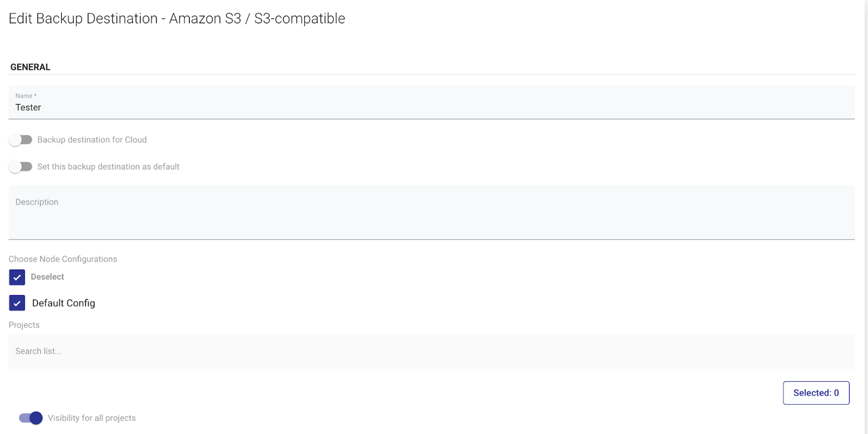The width and height of the screenshot is (868, 434).
Task: Uncheck the Deselect checkbox
Action: click(x=17, y=277)
